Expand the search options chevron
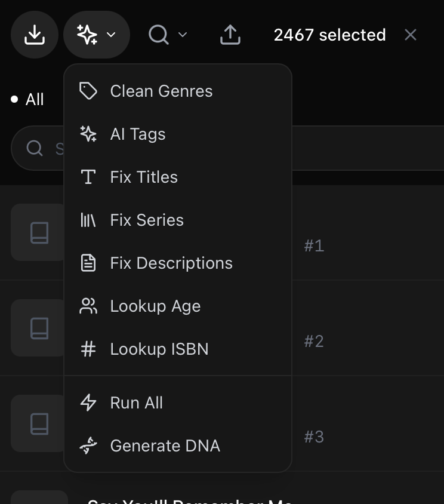 [183, 35]
